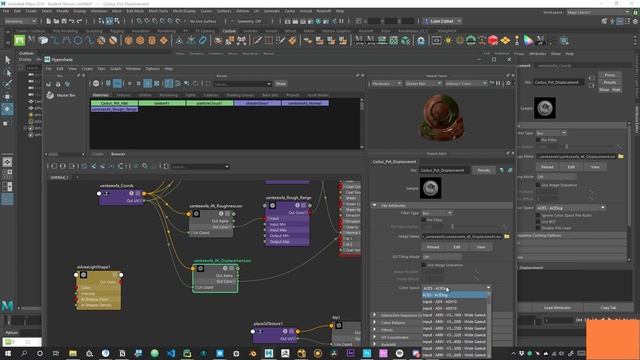640x360 pixels.
Task: Click the file texture sample swatch in Property Editor
Action: (x=431, y=188)
